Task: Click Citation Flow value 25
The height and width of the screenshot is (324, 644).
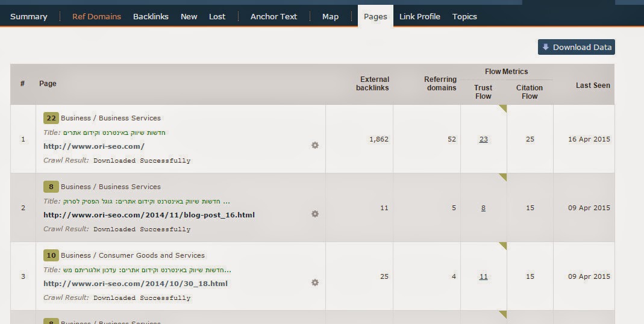Action: click(x=530, y=139)
